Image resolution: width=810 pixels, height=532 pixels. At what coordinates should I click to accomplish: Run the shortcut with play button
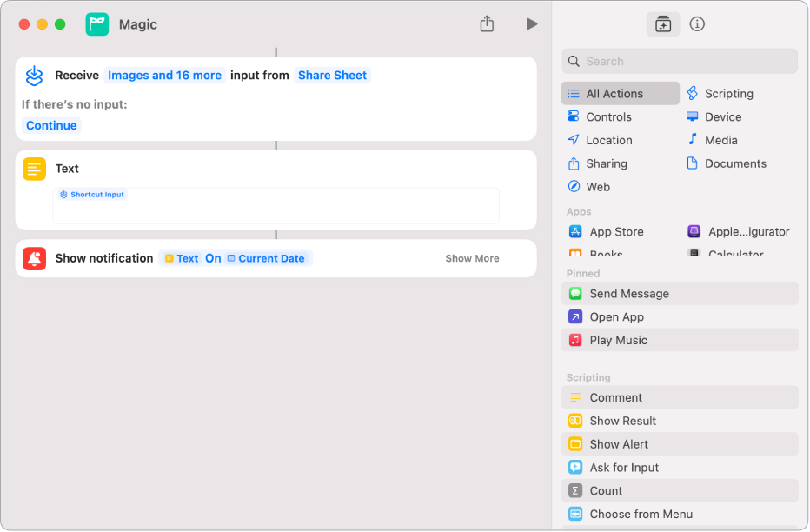pyautogui.click(x=532, y=23)
